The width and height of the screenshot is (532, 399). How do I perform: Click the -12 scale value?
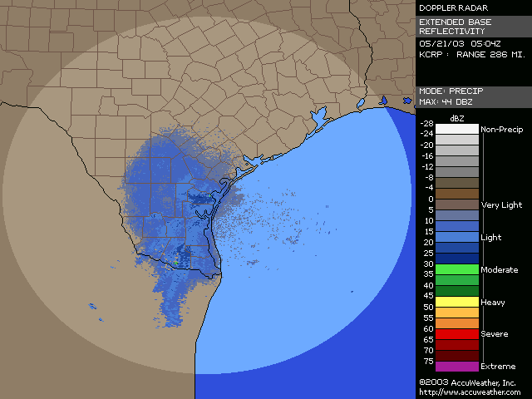pyautogui.click(x=426, y=166)
